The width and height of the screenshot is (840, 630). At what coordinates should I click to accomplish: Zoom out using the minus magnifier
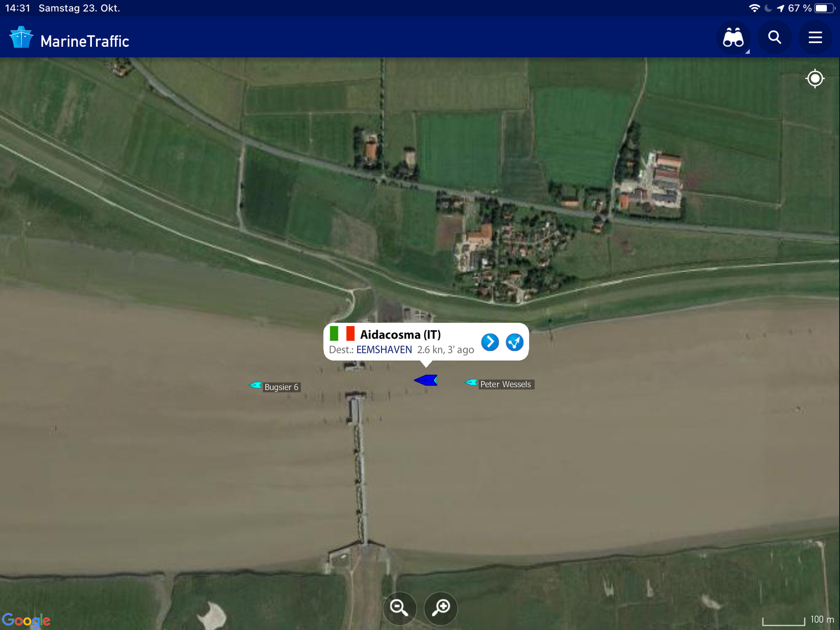400,608
